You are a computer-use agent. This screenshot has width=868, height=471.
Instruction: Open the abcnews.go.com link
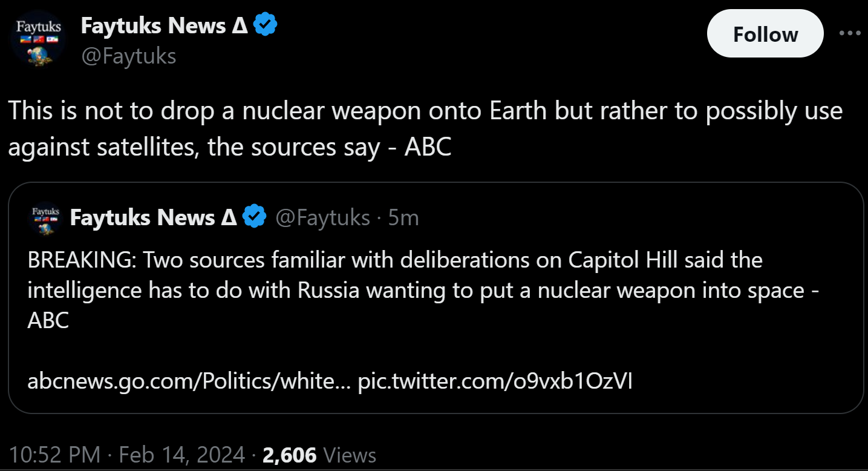point(189,381)
